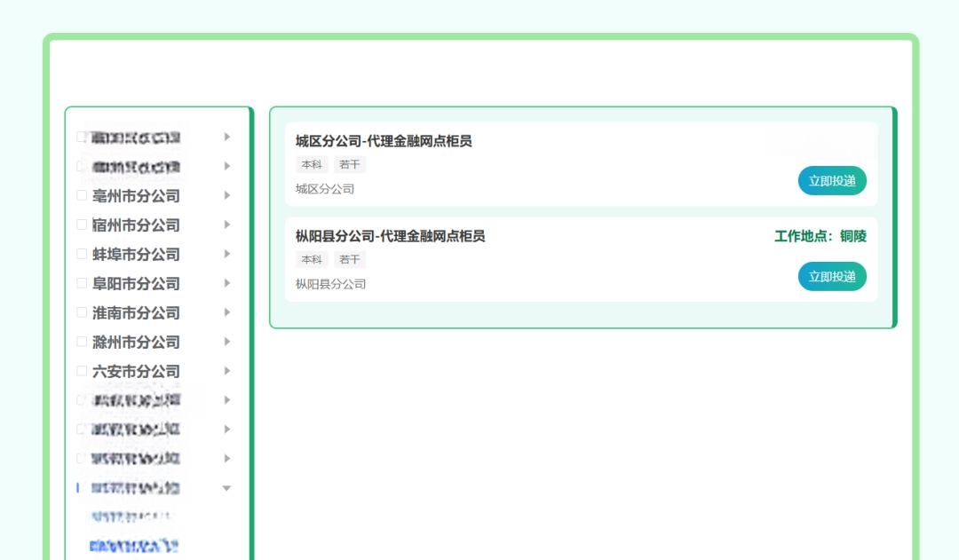Tick the 淮南市分公司 checkbox
Image resolution: width=959 pixels, height=560 pixels.
(82, 312)
